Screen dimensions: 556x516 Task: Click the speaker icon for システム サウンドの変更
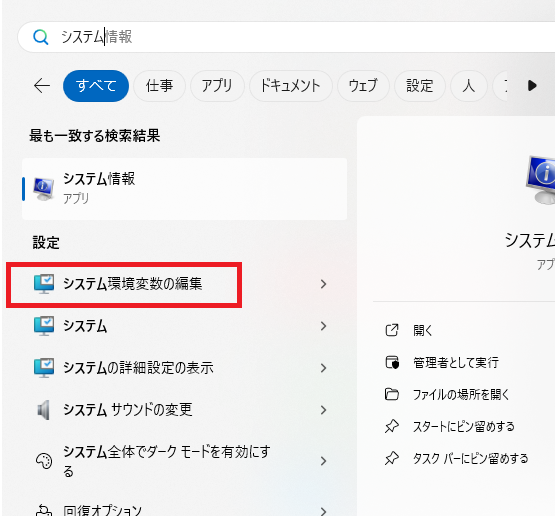click(x=44, y=410)
